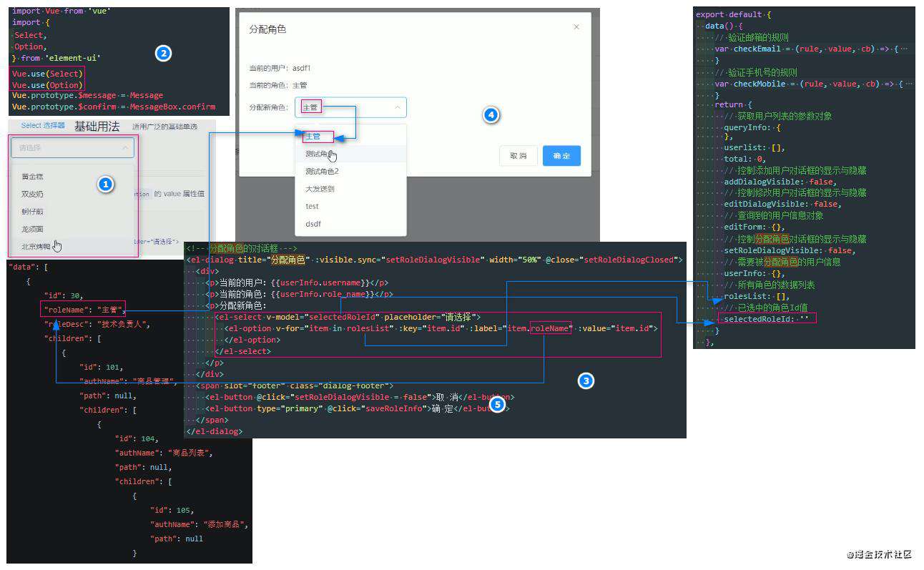The width and height of the screenshot is (924, 570).
Task: Open the 请选择 select box in Element docs
Action: (73, 148)
